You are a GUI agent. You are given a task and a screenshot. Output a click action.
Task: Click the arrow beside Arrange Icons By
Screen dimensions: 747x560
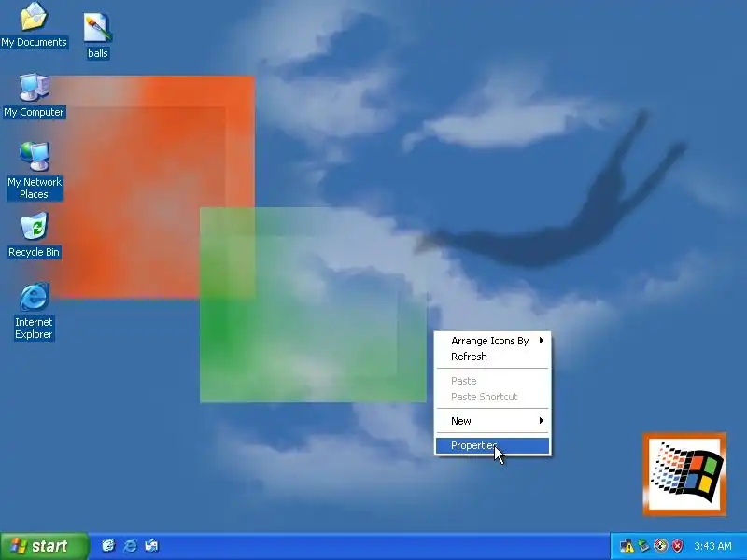pyautogui.click(x=542, y=340)
